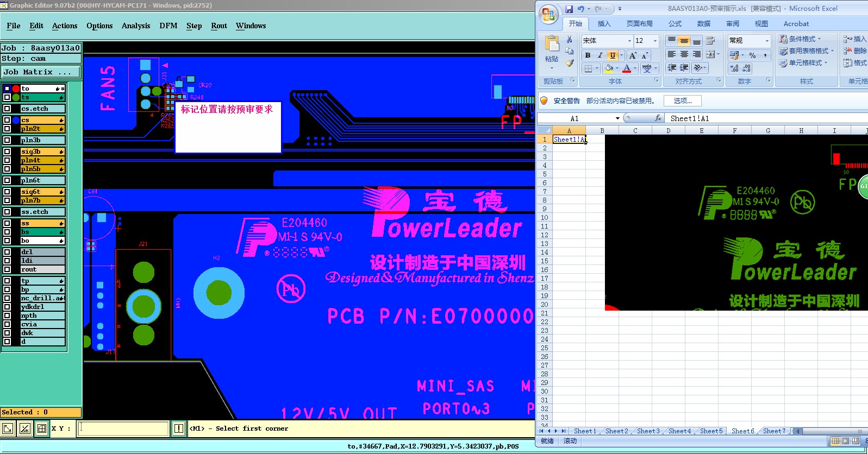Click the 删除 delete cells button
The height and width of the screenshot is (454, 868).
pos(855,51)
